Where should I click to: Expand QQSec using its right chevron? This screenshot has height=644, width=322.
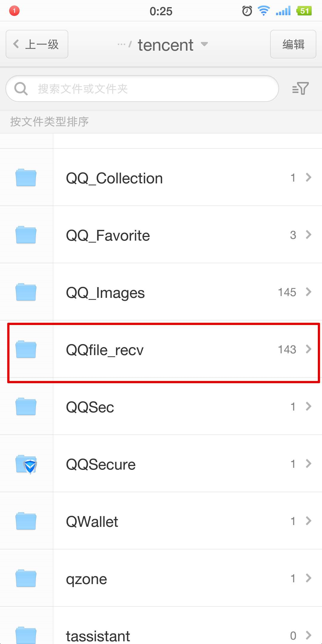309,406
